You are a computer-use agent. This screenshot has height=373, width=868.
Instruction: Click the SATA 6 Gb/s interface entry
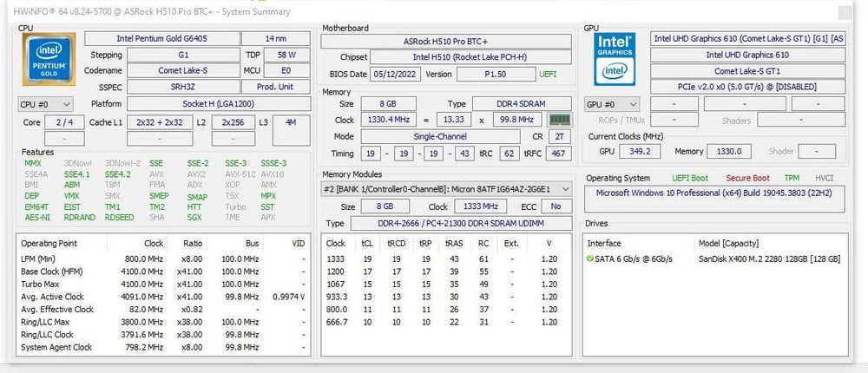(x=634, y=259)
